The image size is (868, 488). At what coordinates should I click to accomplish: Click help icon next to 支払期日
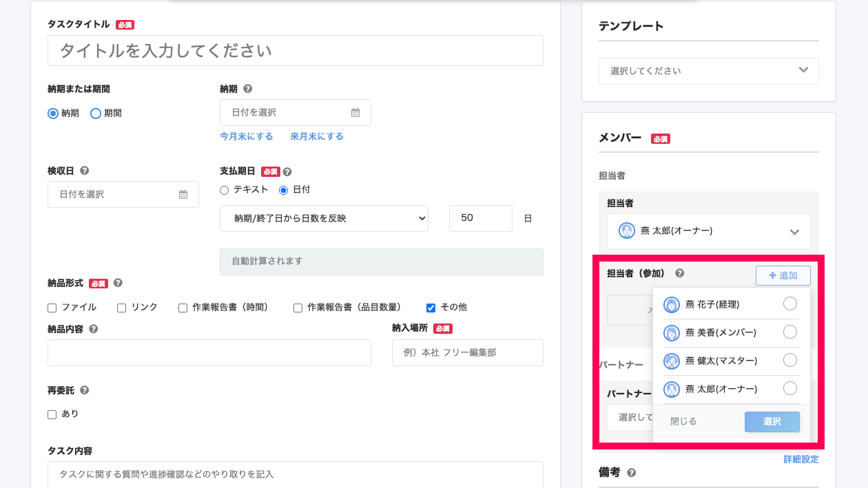tap(287, 172)
